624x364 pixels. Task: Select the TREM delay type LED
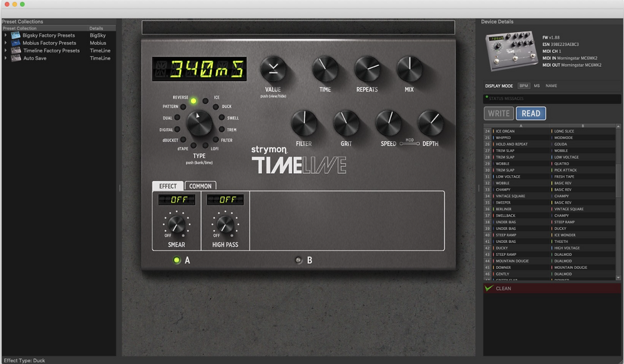222,130
